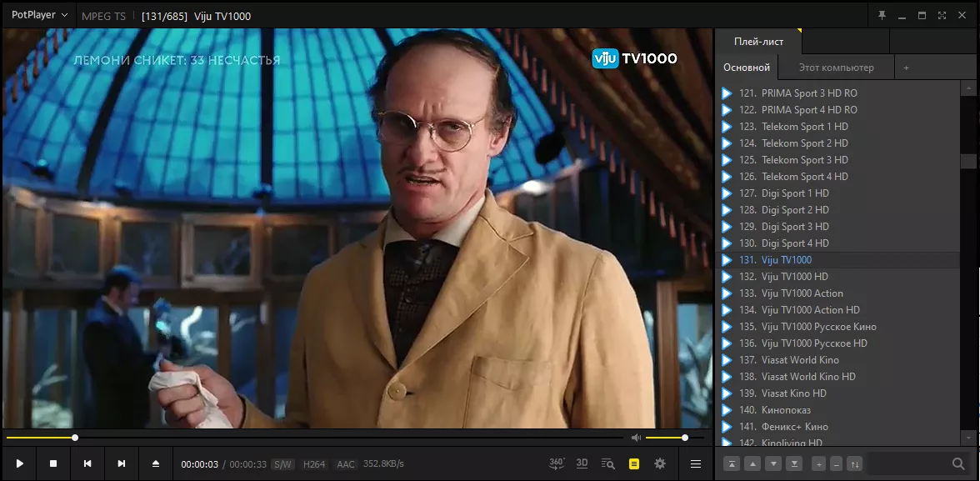Open the Плей-лист tab
Viewport: 980px width, 481px height.
pyautogui.click(x=758, y=42)
